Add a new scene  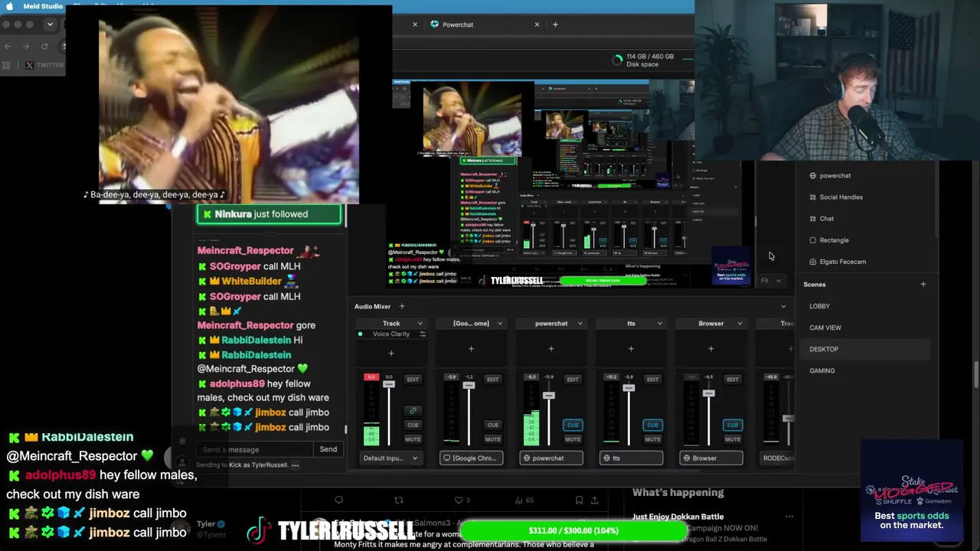point(923,285)
